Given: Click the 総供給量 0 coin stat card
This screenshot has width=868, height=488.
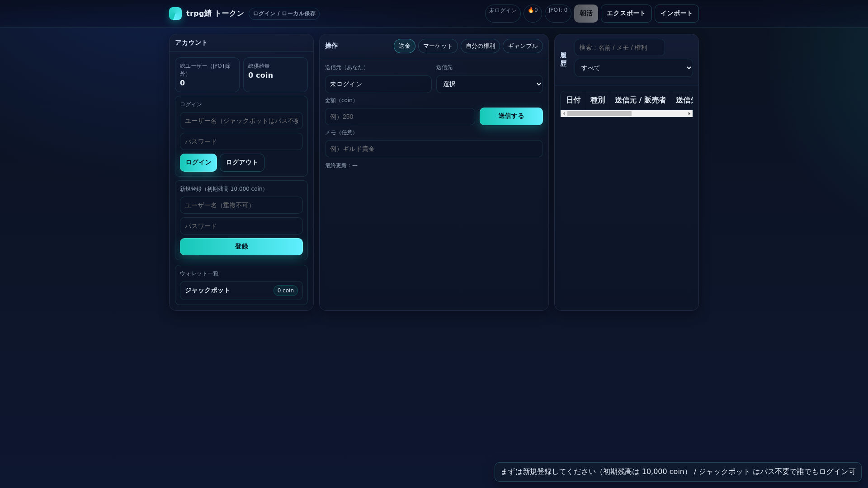Looking at the screenshot, I should click(x=275, y=75).
